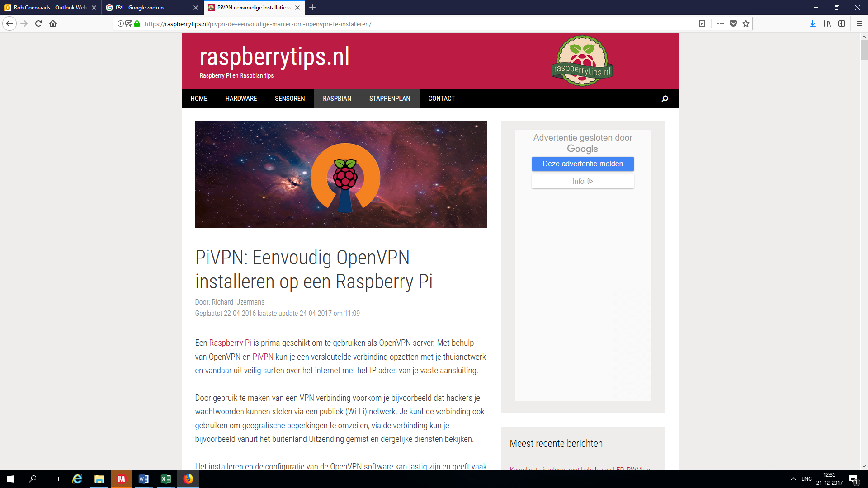Switch to Excel from taskbar

point(165,479)
